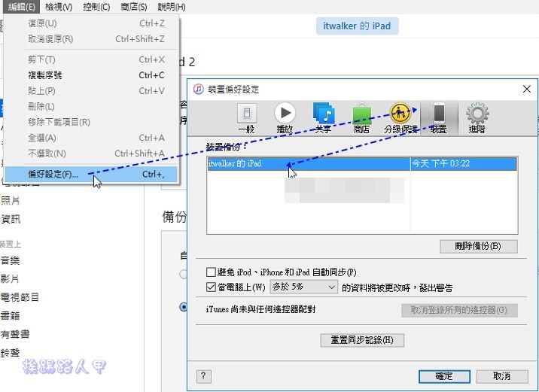Select the filled backup radio button in main window
The width and height of the screenshot is (539, 392).
pos(184,307)
